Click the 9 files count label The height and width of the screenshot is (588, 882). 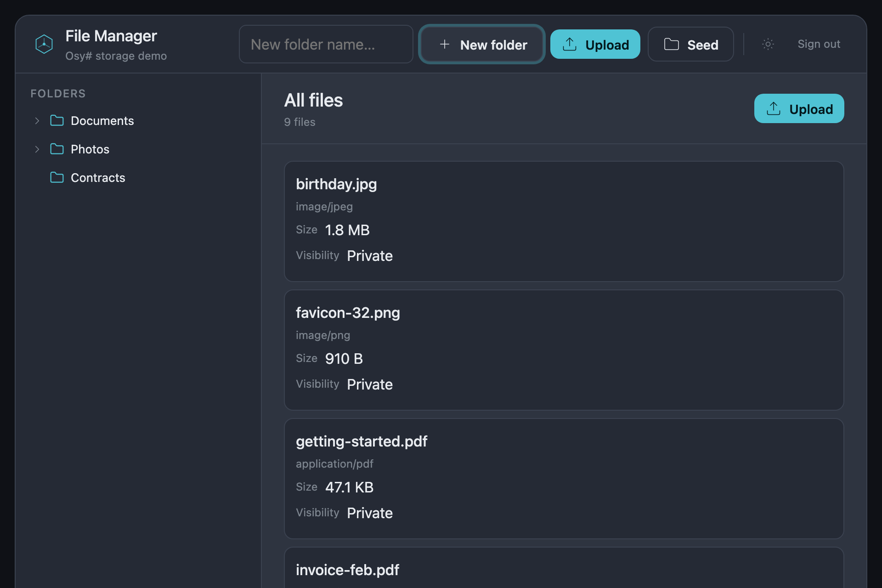pos(300,122)
